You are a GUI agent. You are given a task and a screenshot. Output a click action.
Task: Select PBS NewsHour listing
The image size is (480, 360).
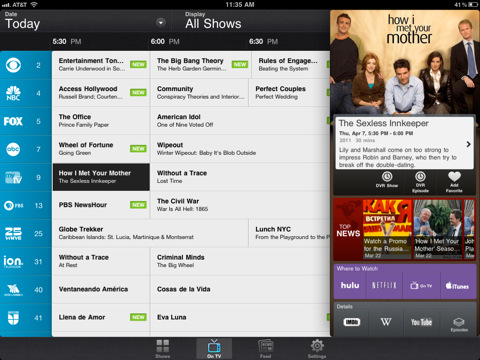point(101,205)
